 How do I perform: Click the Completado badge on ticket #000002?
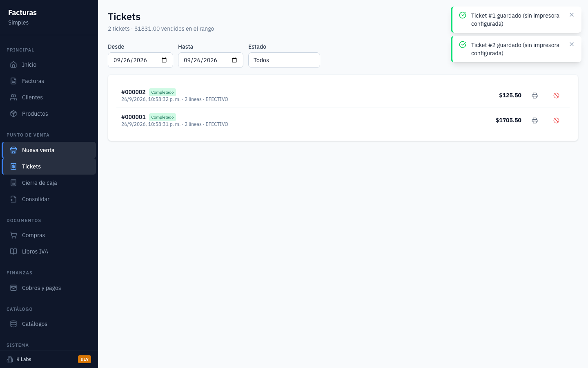pos(163,92)
